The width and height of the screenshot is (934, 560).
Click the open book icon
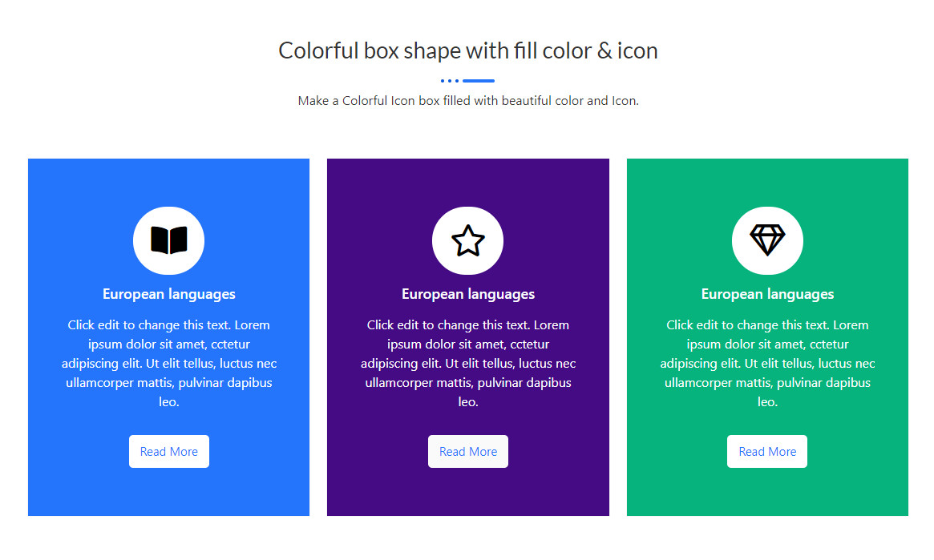(x=168, y=240)
